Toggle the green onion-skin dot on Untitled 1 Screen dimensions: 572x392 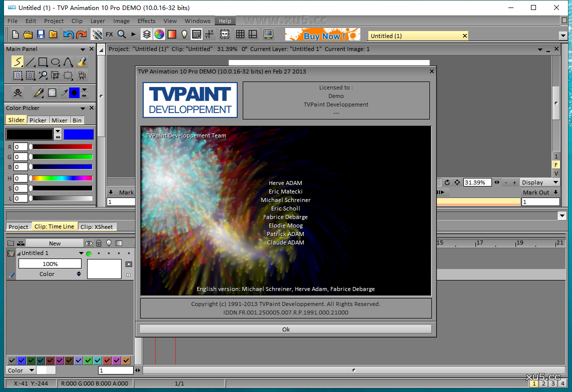[x=89, y=253]
